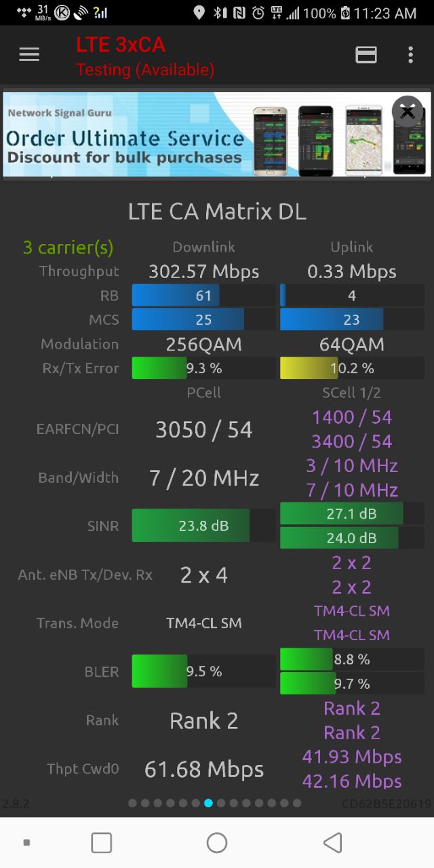Open the hamburger navigation menu
Viewport: 434px width, 868px height.
coord(29,55)
